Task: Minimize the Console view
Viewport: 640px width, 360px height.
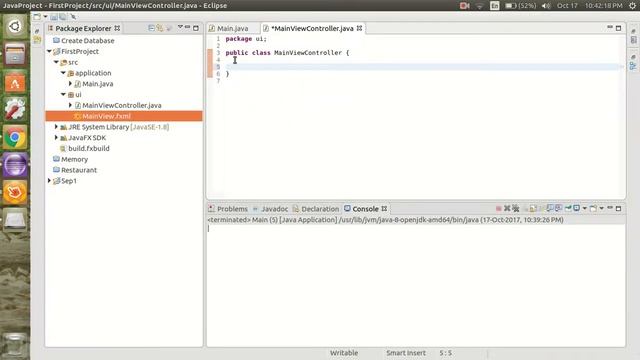Action: [x=610, y=208]
